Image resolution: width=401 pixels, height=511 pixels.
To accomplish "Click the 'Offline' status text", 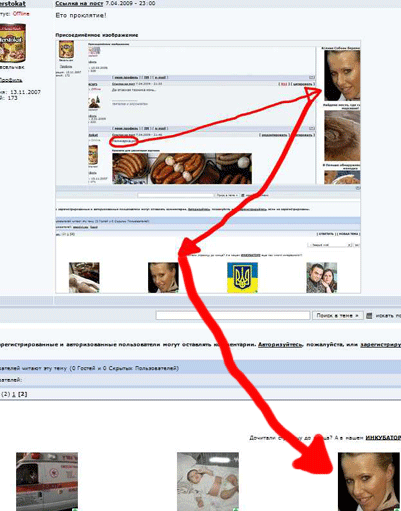I will (x=21, y=14).
